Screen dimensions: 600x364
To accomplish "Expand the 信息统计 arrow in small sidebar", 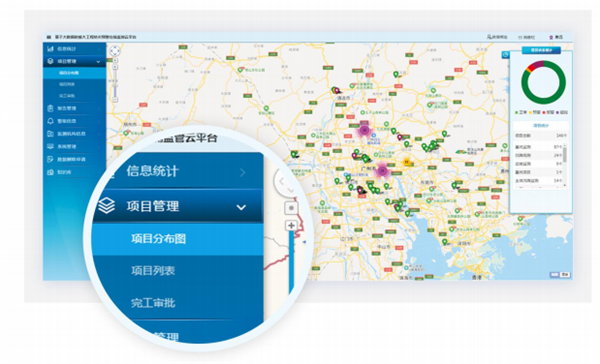I will coord(98,49).
